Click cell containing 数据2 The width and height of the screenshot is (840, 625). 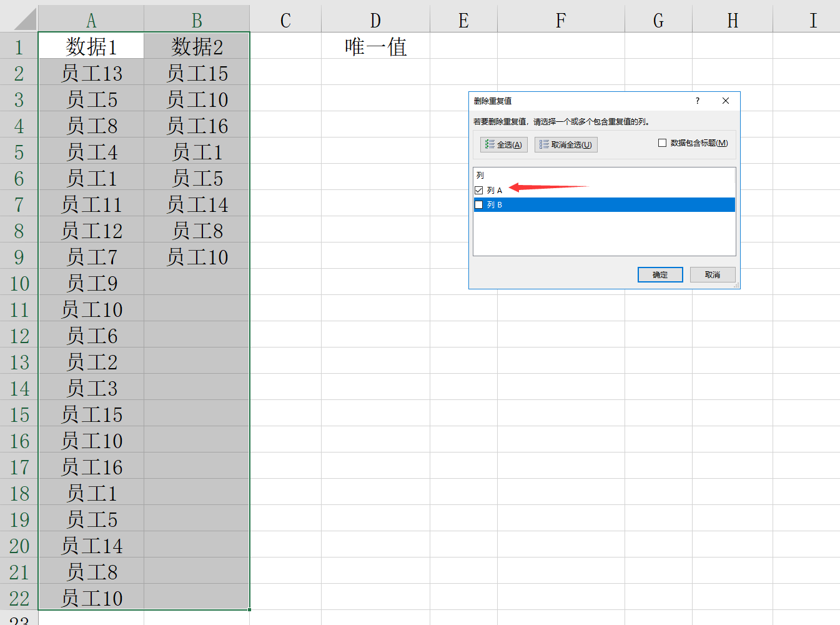(x=197, y=46)
